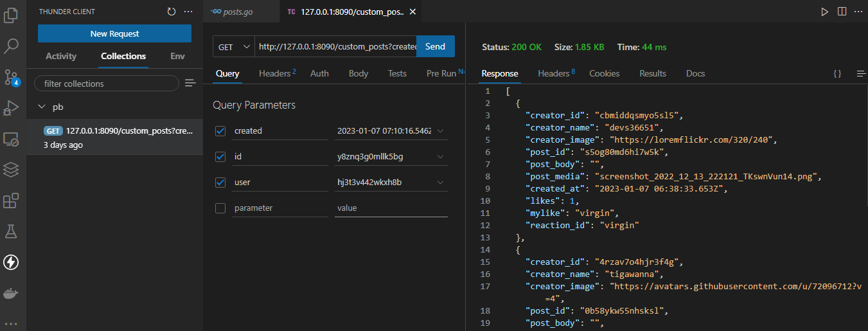Open Source Control view with badge 4
The width and height of the screenshot is (868, 331).
point(12,77)
